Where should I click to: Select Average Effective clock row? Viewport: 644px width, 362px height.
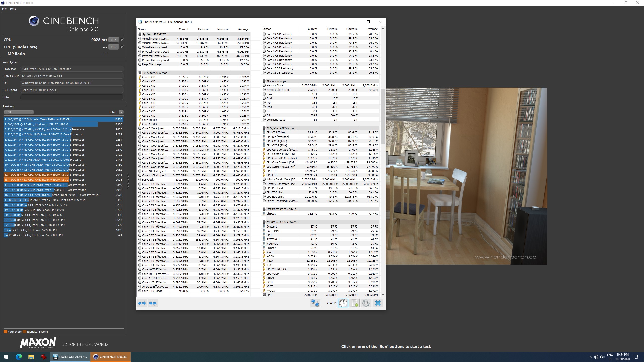pyautogui.click(x=194, y=287)
